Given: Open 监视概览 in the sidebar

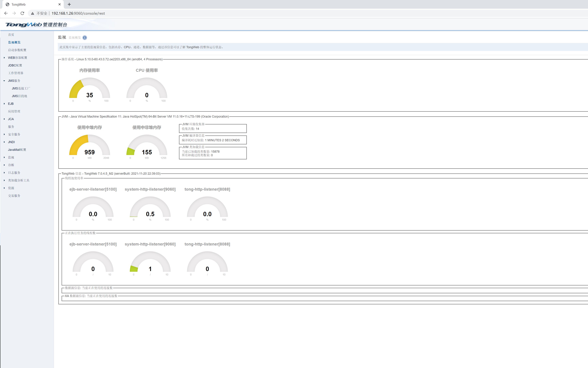Looking at the screenshot, I should click(x=14, y=42).
